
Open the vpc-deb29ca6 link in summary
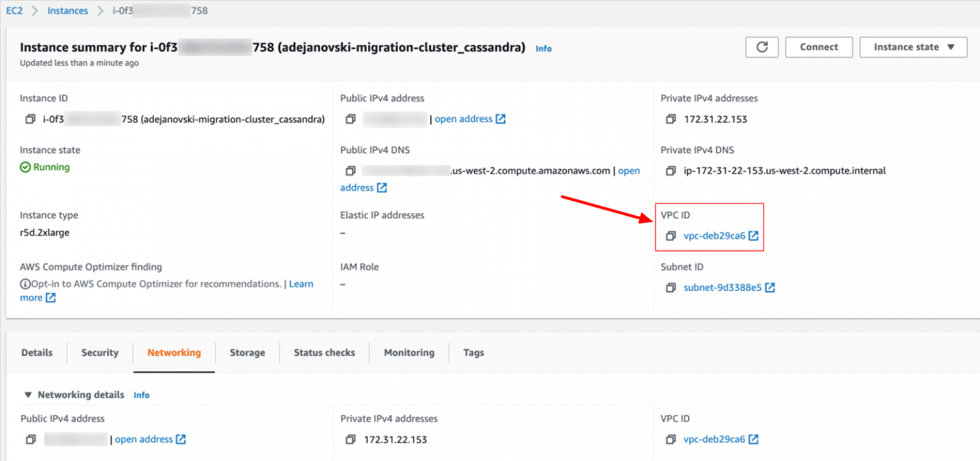coord(714,236)
